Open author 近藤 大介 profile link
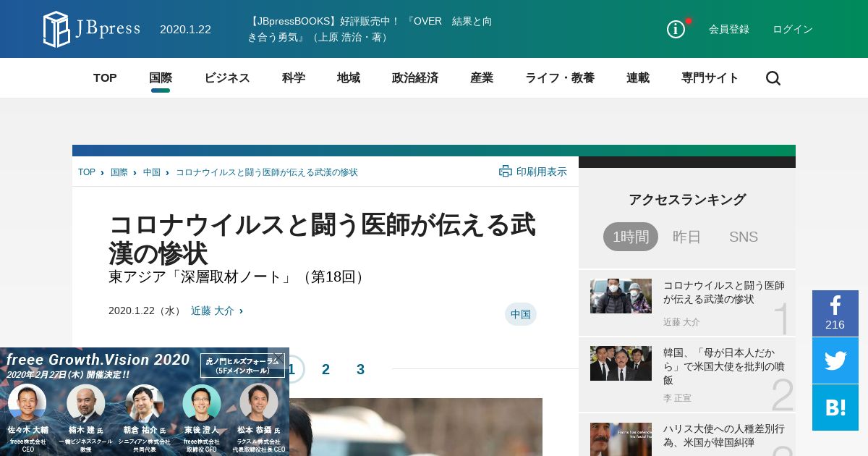 click(213, 311)
